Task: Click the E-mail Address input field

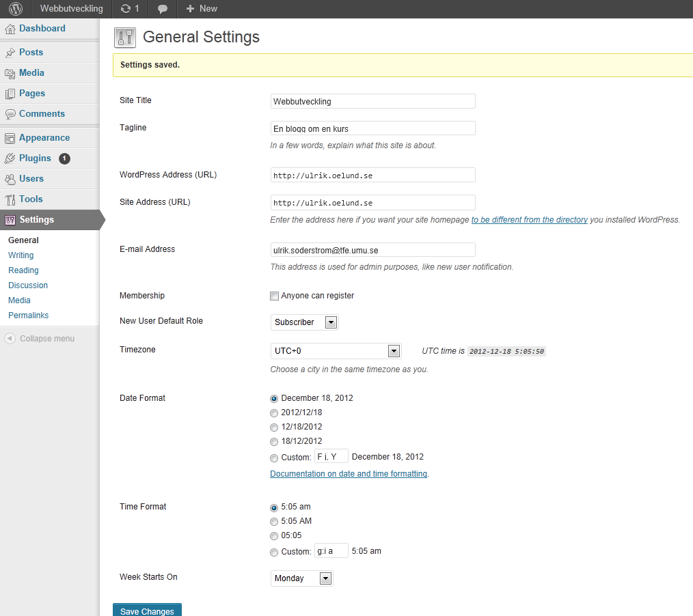Action: [x=373, y=250]
